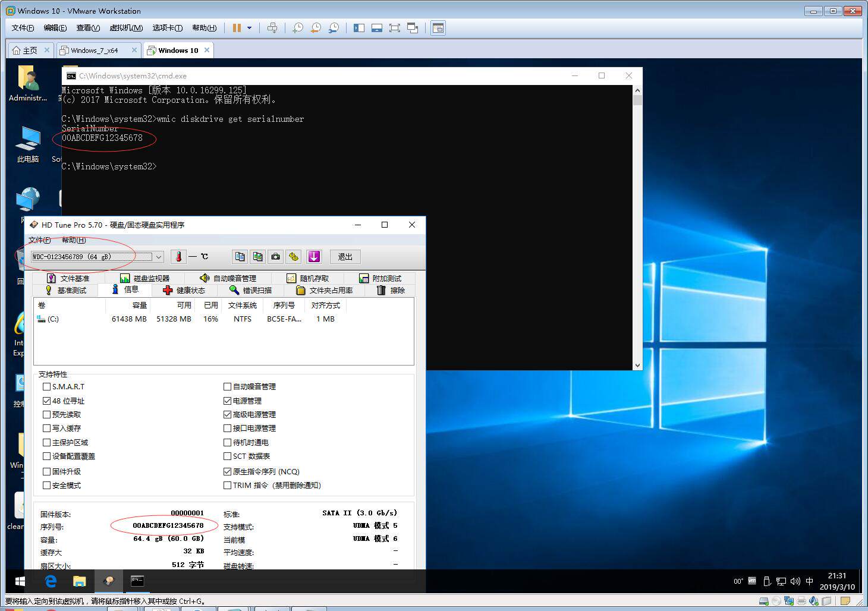
Task: Take a VM snapshot using the clock-plus icon
Action: (298, 28)
